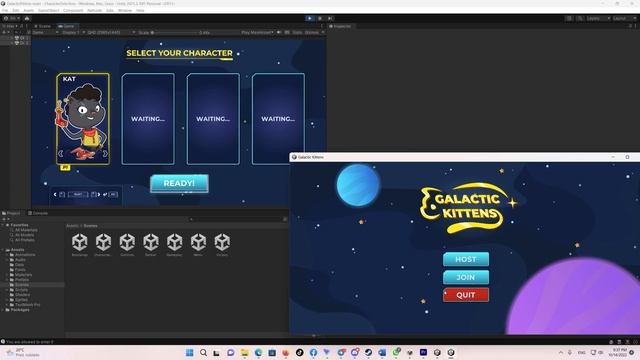Click the Scenes breadcrumb in Project panel
Image resolution: width=640 pixels, height=360 pixels.
(91, 226)
